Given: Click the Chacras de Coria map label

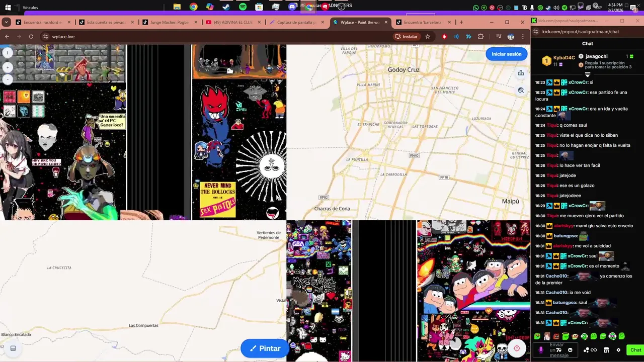Looking at the screenshot, I should point(332,209).
